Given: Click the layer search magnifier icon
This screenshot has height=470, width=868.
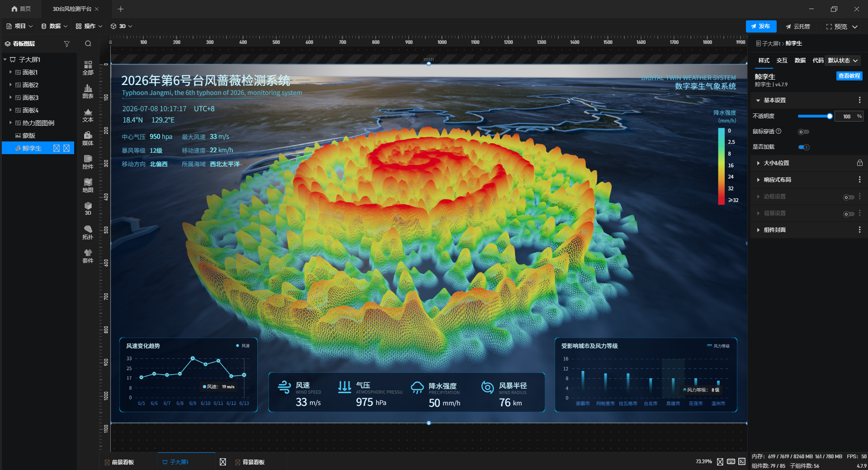Looking at the screenshot, I should [x=88, y=44].
